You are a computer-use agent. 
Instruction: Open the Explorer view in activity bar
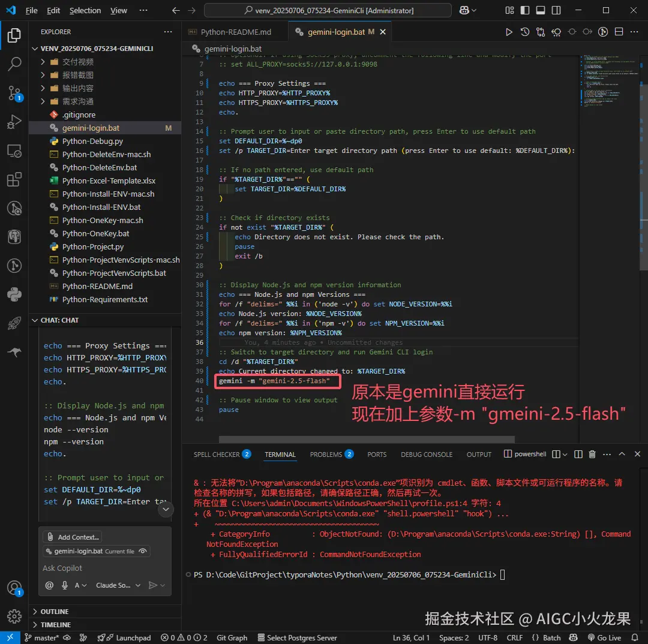(14, 35)
